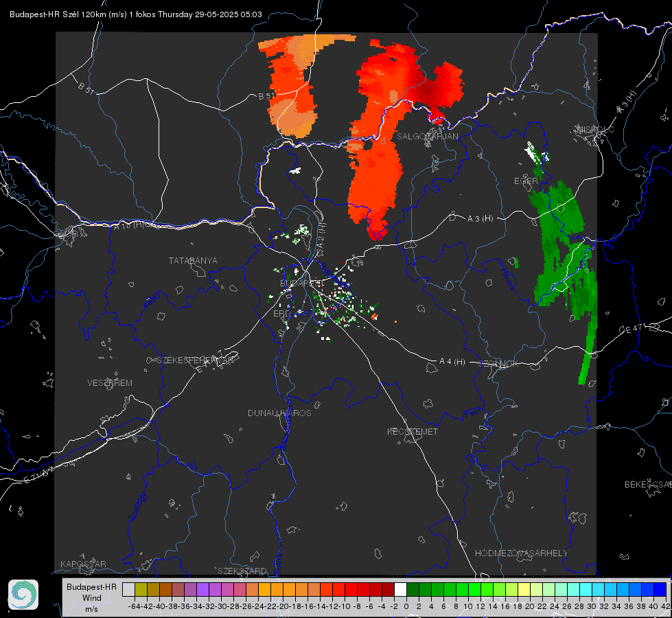Click the KECSKEMÉT city label
This screenshot has width=672, height=618.
[413, 431]
